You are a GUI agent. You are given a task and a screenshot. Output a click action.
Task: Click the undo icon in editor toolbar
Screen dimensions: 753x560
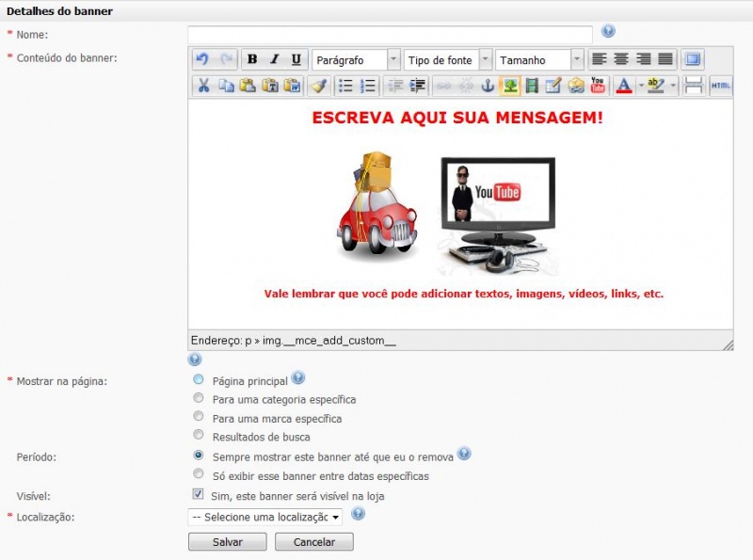click(203, 59)
